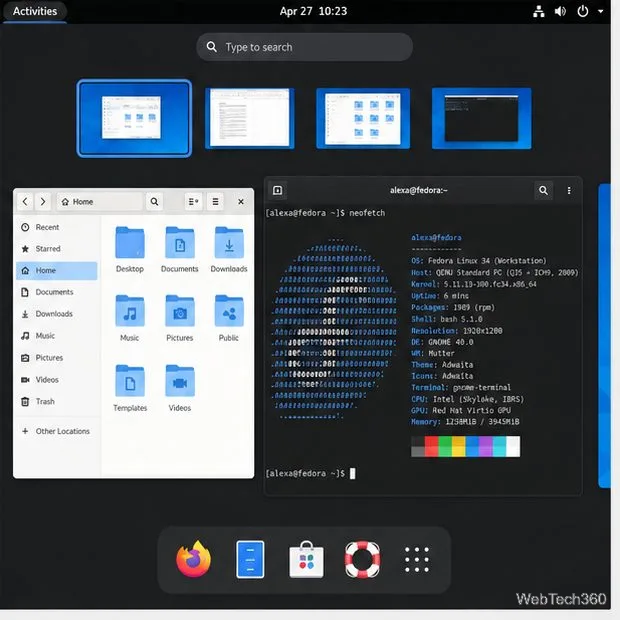Switch to the second workspace with document

[250, 118]
